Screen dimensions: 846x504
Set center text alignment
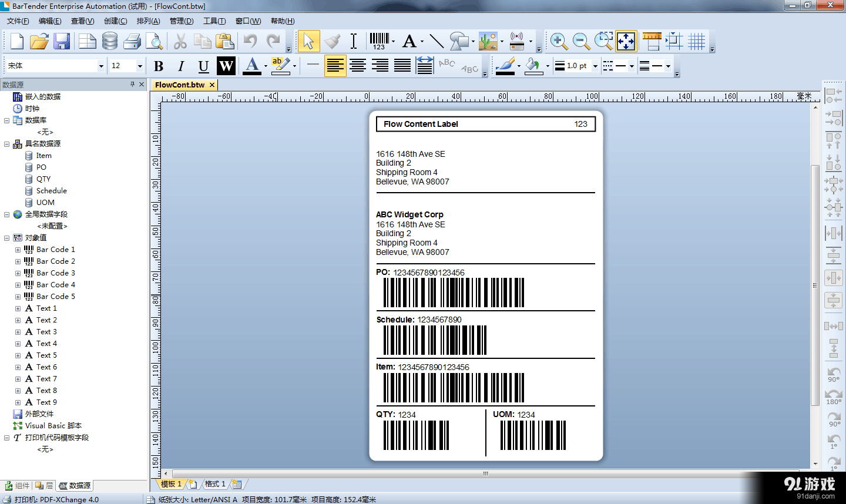[358, 66]
